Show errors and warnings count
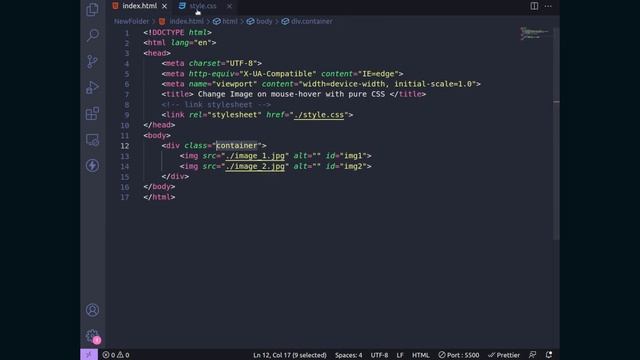 (116, 355)
